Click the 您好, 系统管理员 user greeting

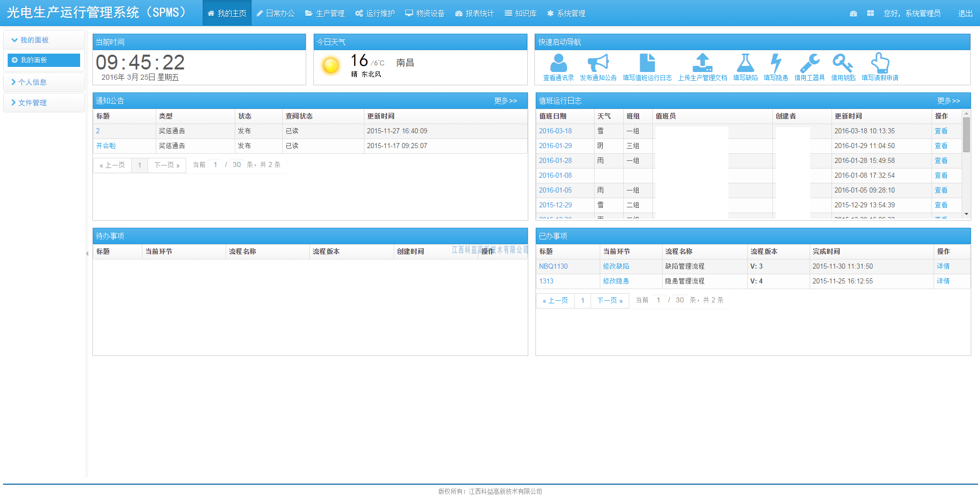pos(912,13)
